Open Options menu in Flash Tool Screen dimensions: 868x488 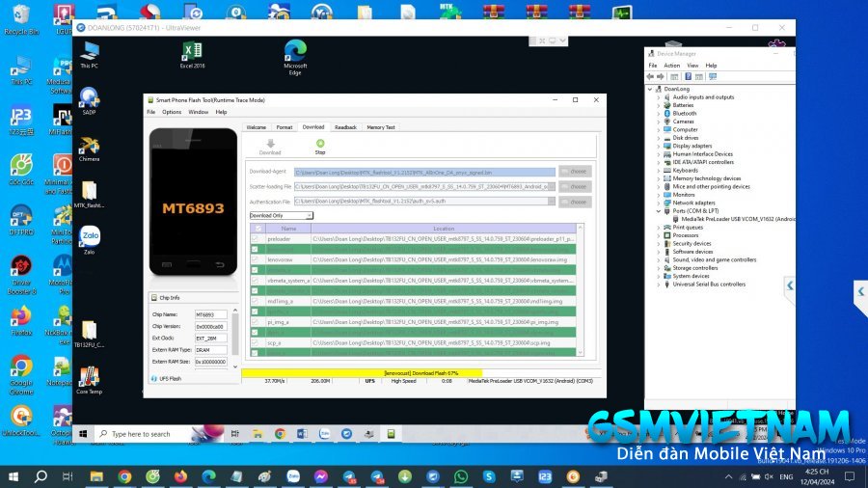(172, 112)
